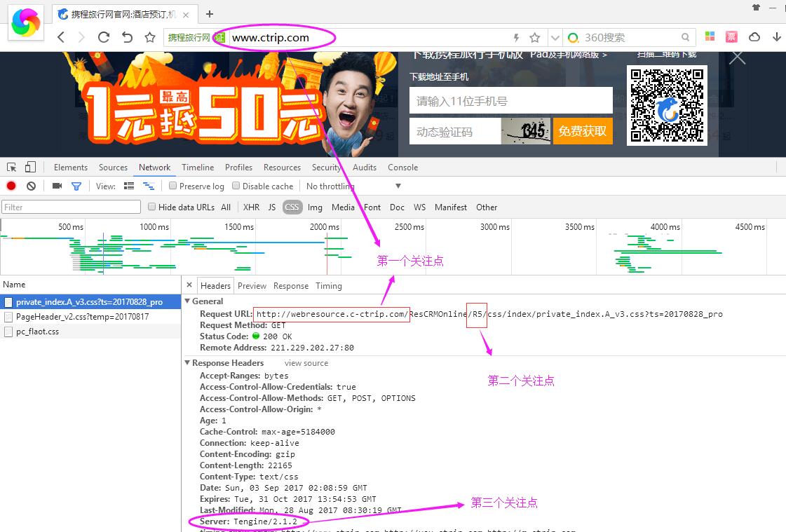786x532 pixels.
Task: Select the PageHeader_v2.css request row
Action: point(90,317)
